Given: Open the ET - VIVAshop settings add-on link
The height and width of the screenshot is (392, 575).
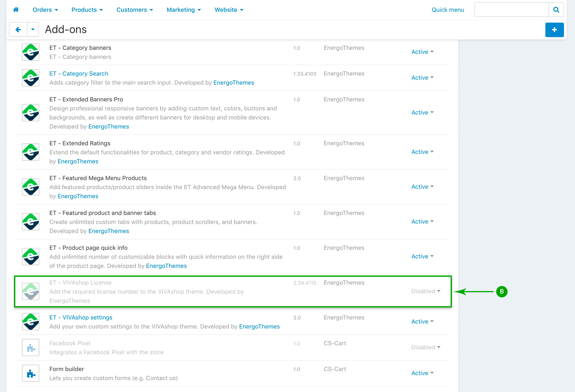Looking at the screenshot, I should click(x=81, y=318).
